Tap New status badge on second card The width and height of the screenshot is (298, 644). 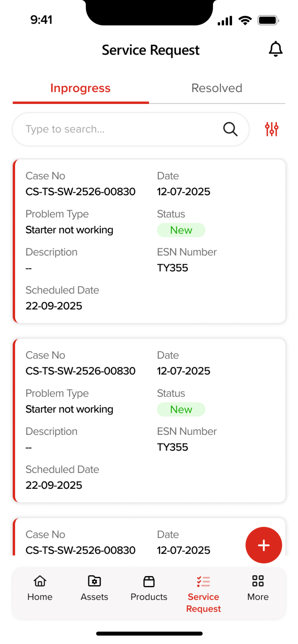coord(181,409)
